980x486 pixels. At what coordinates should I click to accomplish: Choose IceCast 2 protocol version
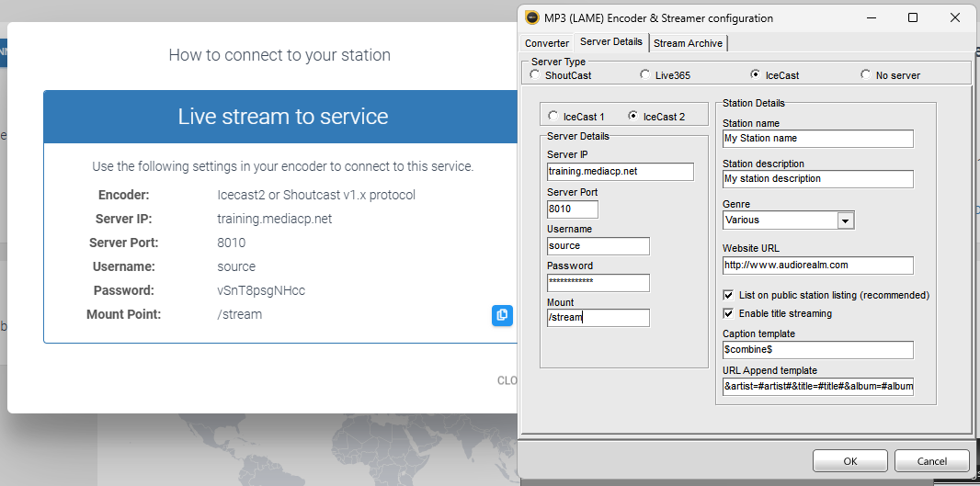tap(632, 116)
